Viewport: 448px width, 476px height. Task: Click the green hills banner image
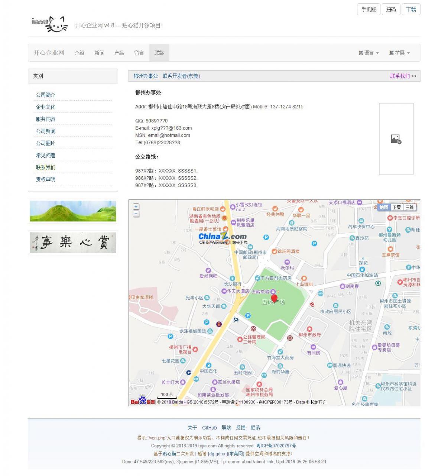73,211
